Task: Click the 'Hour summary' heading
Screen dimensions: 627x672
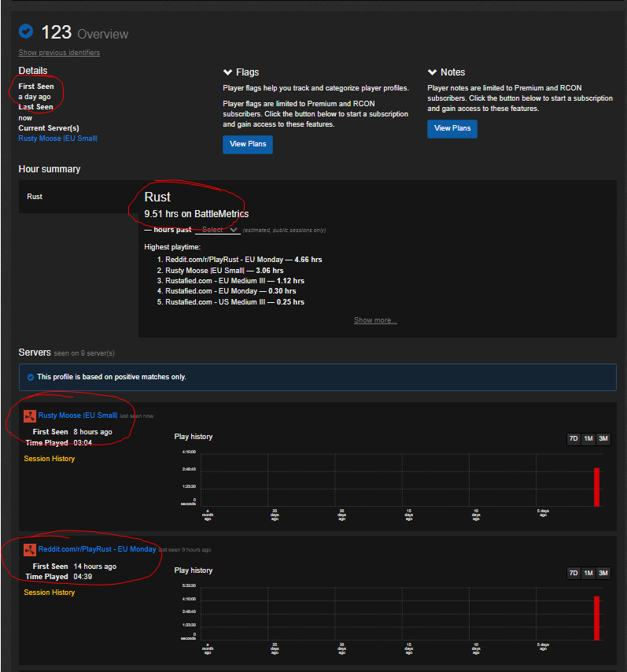Action: 50,169
